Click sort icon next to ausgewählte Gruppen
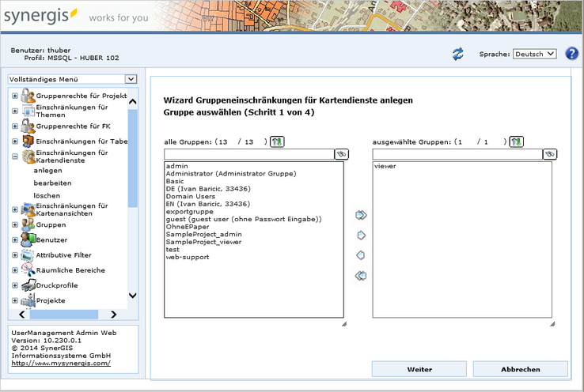This screenshot has width=584, height=392. pyautogui.click(x=516, y=141)
